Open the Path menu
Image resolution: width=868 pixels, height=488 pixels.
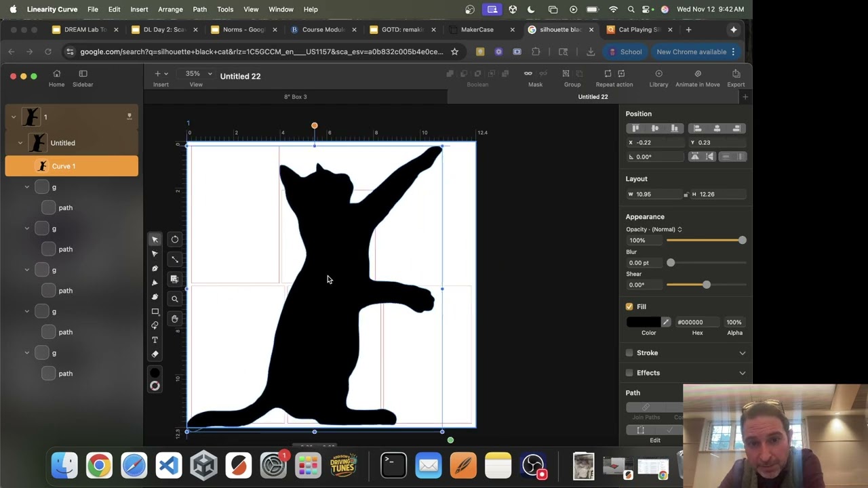pyautogui.click(x=199, y=9)
